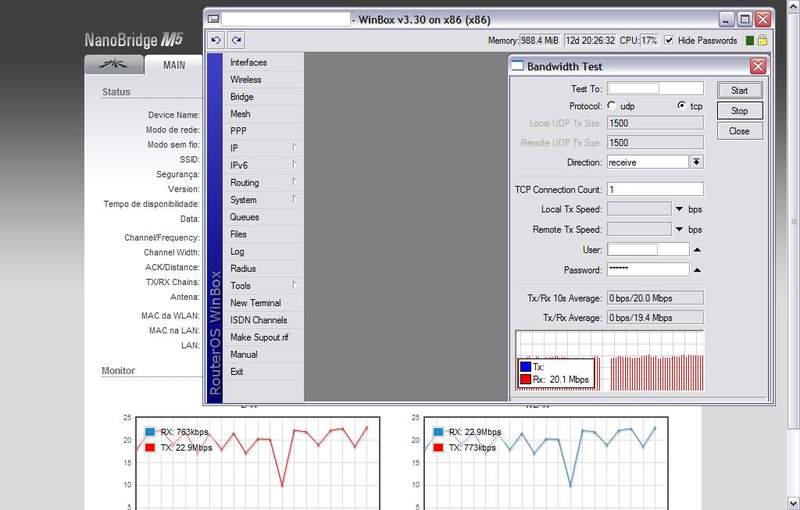
Task: Collapse the User field arrow
Action: click(697, 250)
